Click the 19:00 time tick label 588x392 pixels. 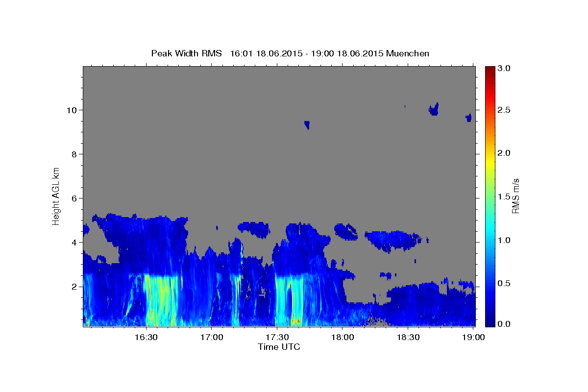click(x=473, y=337)
